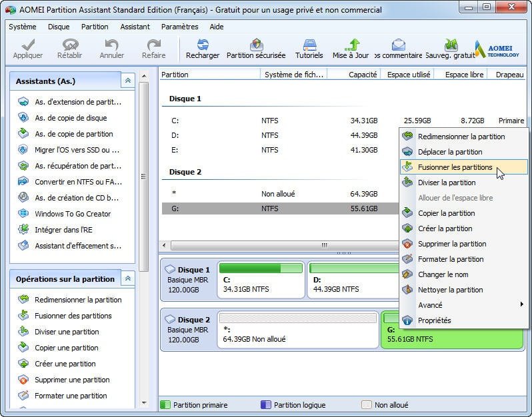Sort by Espace utilisé column header
The height and width of the screenshot is (417, 532).
point(408,74)
